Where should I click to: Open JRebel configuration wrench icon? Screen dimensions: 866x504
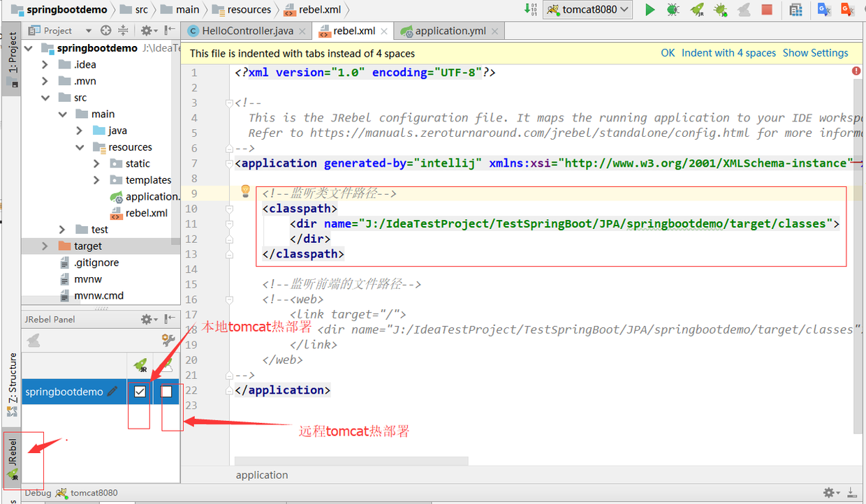point(168,340)
